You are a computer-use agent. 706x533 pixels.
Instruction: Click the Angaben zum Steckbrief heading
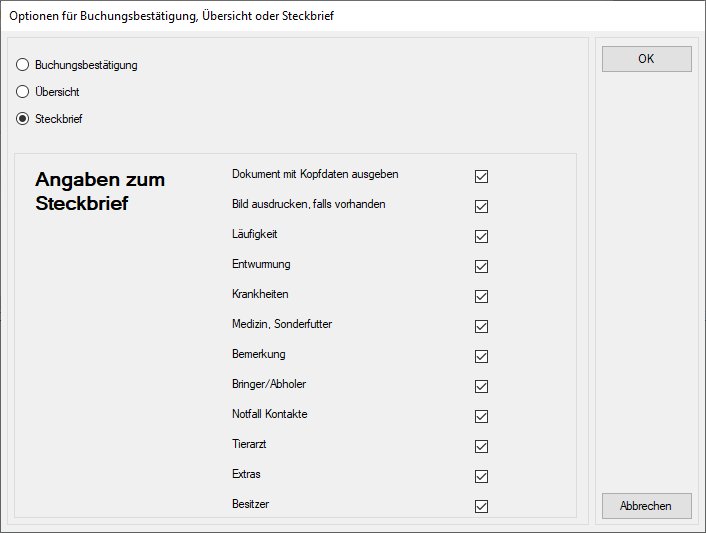pyautogui.click(x=100, y=192)
